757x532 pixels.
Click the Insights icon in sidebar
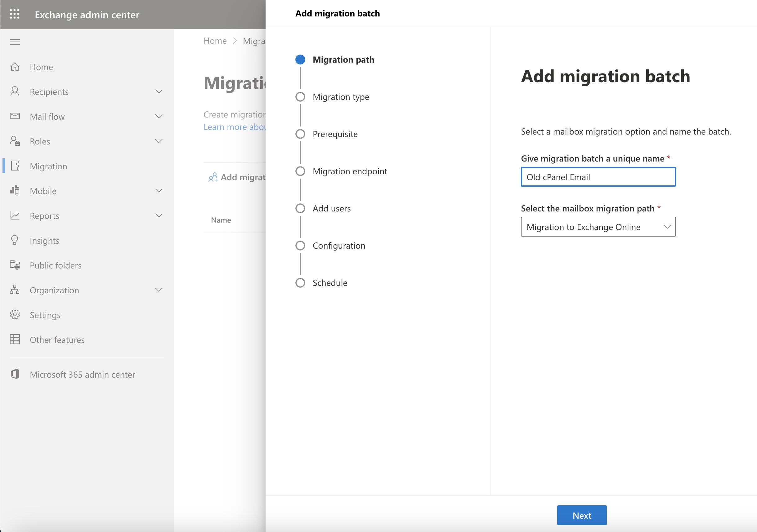coord(15,240)
